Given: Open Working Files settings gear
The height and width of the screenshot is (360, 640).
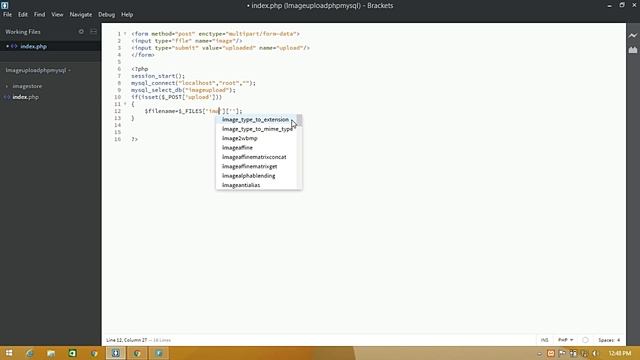Looking at the screenshot, I should click(x=81, y=31).
